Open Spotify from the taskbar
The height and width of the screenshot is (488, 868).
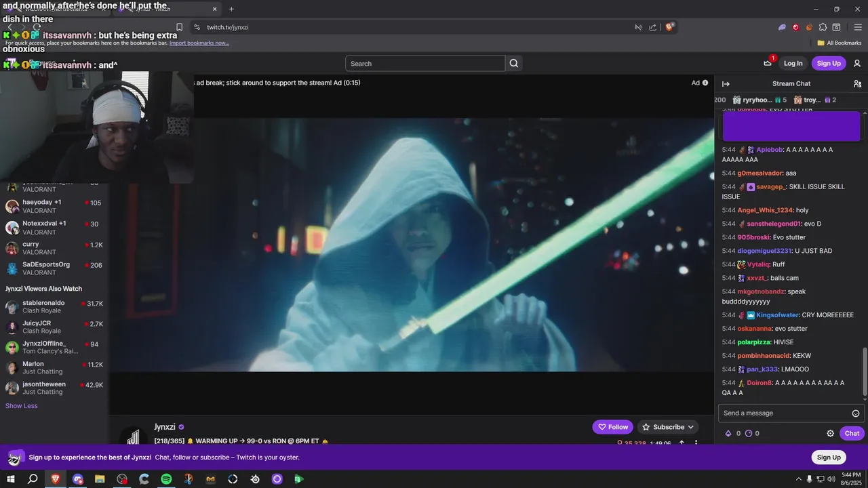pyautogui.click(x=166, y=479)
